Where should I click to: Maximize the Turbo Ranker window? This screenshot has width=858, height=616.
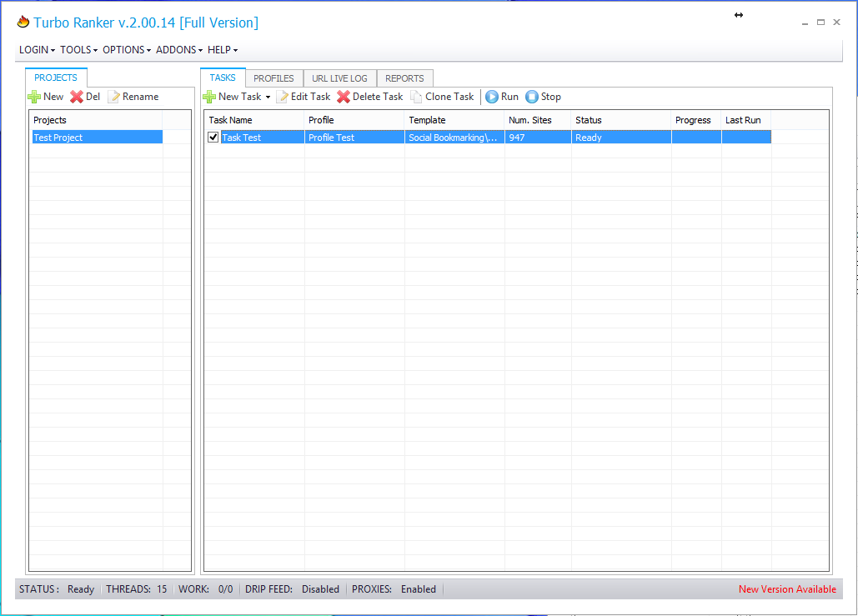pos(820,23)
